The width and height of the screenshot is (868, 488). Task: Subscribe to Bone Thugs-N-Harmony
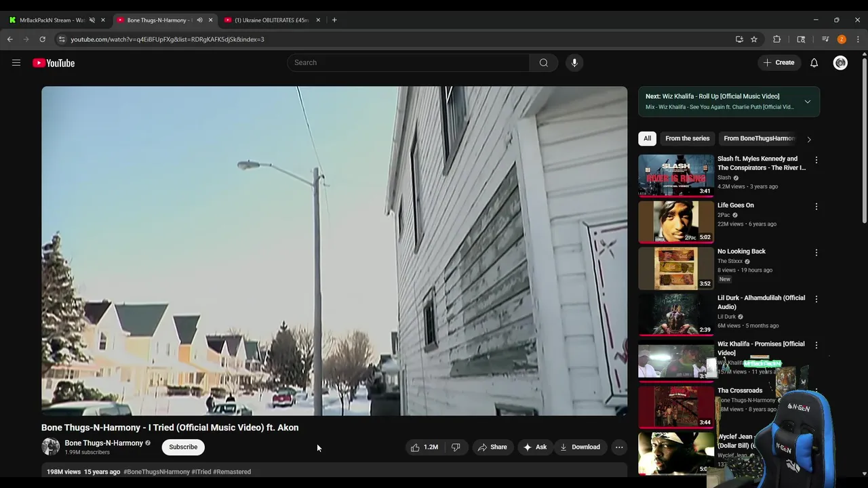pyautogui.click(x=183, y=447)
